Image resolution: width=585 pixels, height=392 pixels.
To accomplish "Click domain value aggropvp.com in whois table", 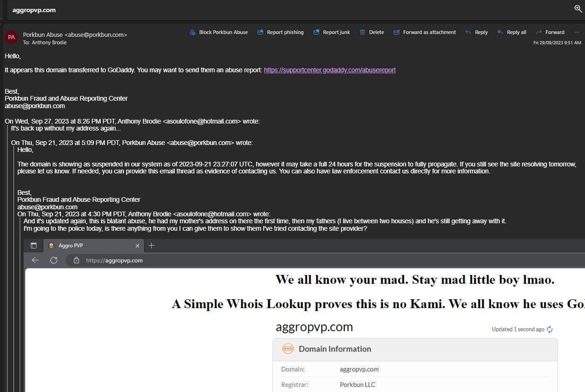I will point(359,369).
